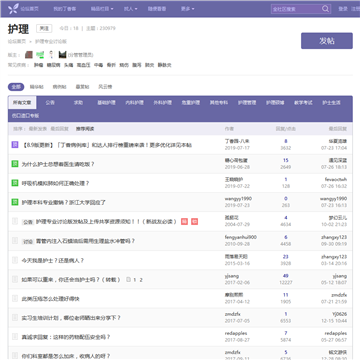The width and height of the screenshot is (360, 360).
Task: Expand the 找人 dropdown menu
Action: [130, 9]
